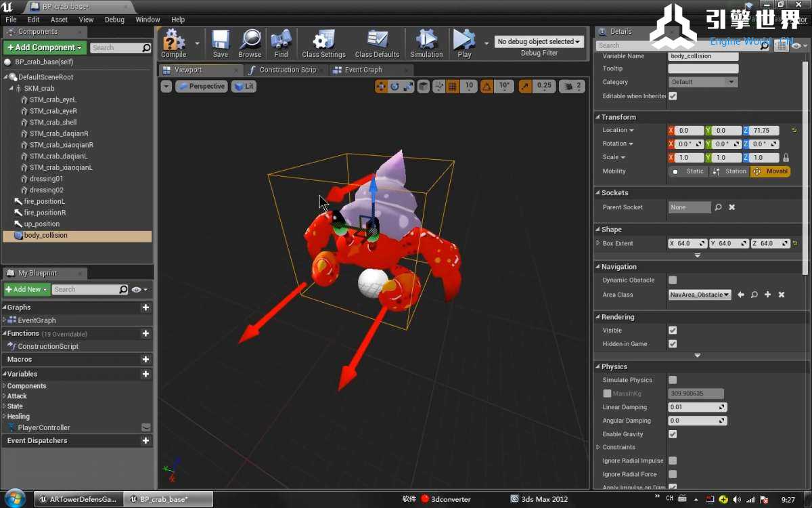Open the File menu
The image size is (812, 508).
[11, 20]
